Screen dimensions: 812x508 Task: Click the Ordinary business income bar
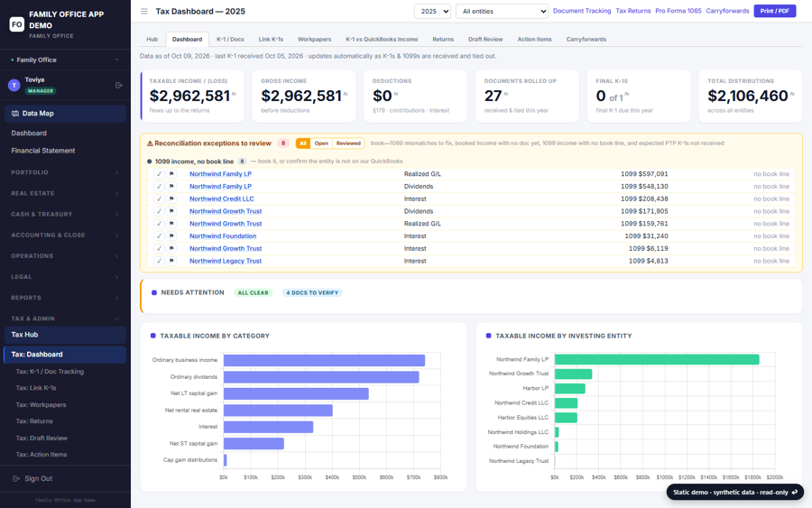(x=324, y=360)
